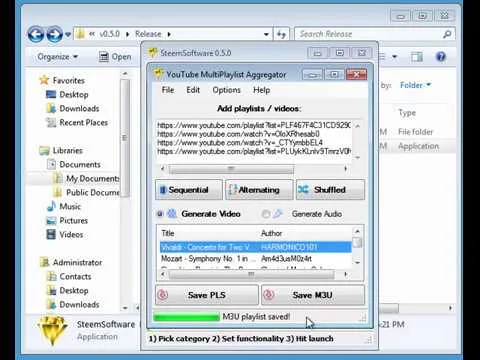Open the File menu in YouTube MultiPlaylist Aggregator
480x360 pixels.
click(168, 90)
